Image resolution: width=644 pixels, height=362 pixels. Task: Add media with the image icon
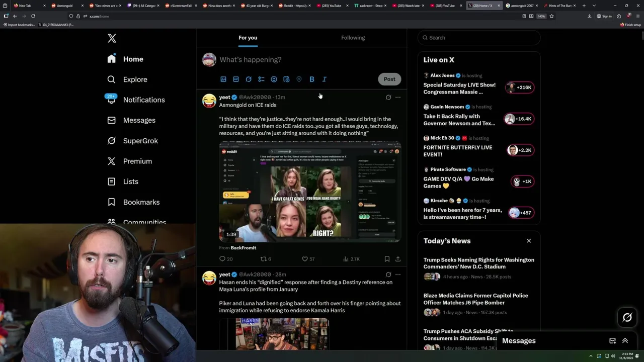coord(223,79)
